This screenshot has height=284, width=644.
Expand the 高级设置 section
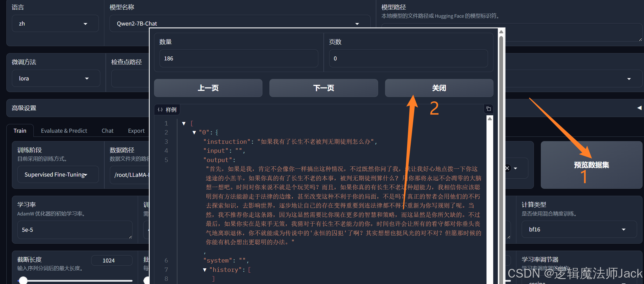639,108
